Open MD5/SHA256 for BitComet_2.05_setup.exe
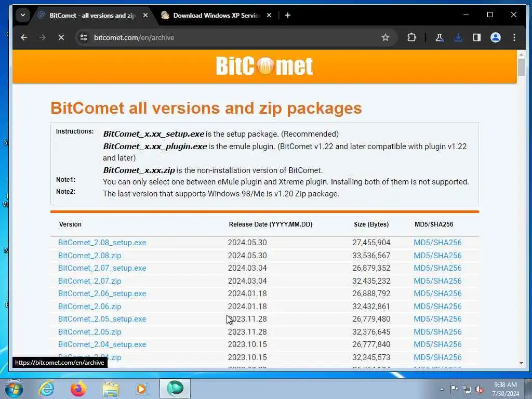The image size is (532, 399). 437,319
